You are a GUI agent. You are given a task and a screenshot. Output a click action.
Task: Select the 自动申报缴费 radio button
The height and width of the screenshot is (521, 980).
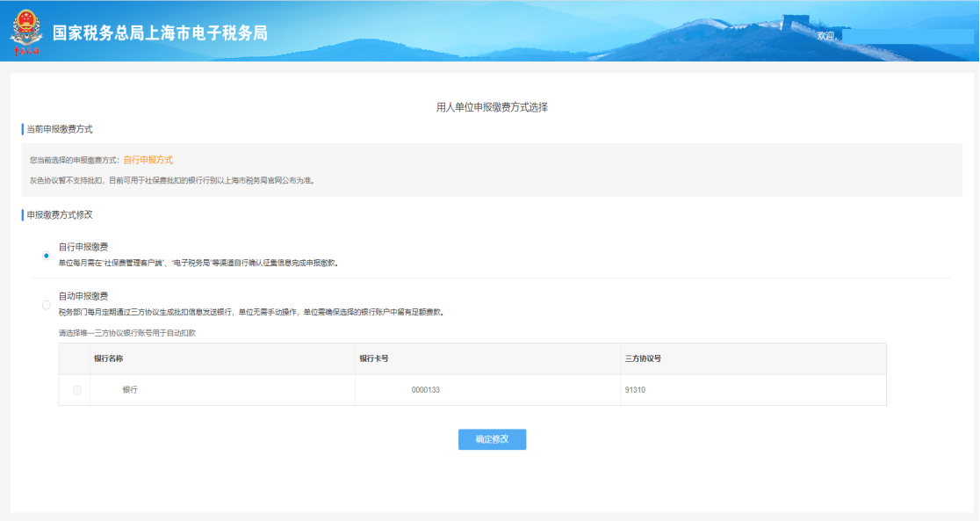click(x=46, y=305)
